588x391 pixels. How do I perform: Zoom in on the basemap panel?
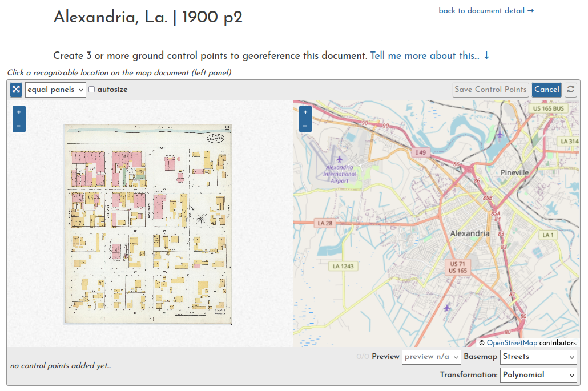[x=305, y=112]
